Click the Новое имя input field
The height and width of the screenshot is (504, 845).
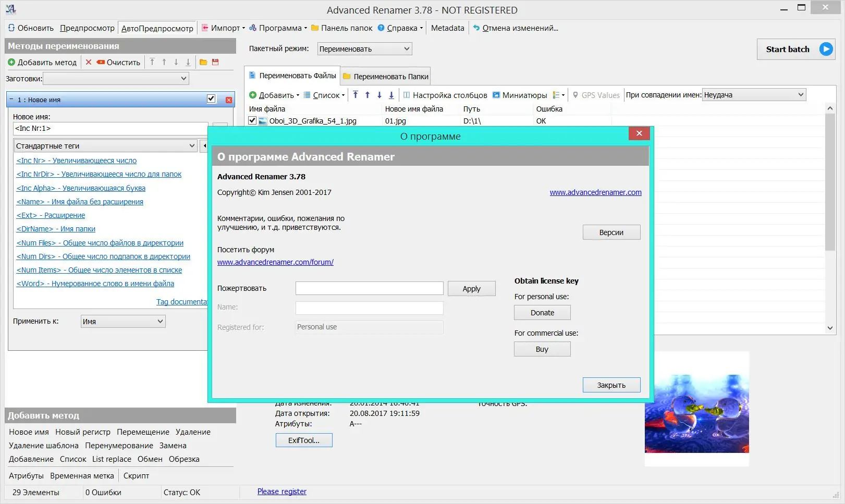111,129
